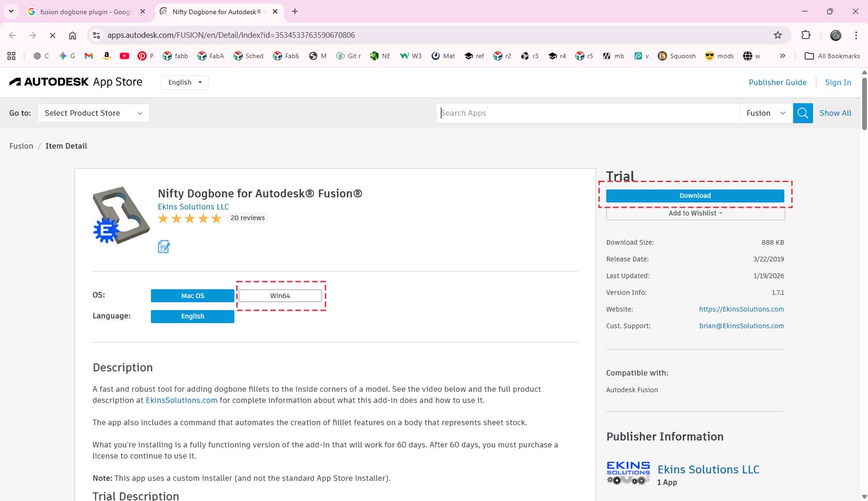868x501 pixels.
Task: Open the W3 bookmark
Action: click(x=411, y=56)
